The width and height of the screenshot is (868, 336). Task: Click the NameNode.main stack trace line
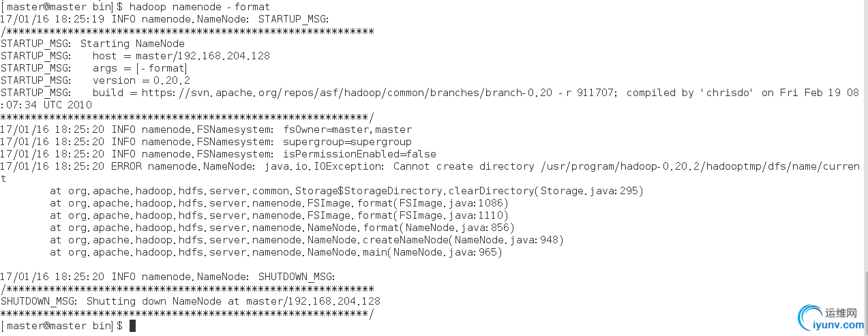(276, 252)
